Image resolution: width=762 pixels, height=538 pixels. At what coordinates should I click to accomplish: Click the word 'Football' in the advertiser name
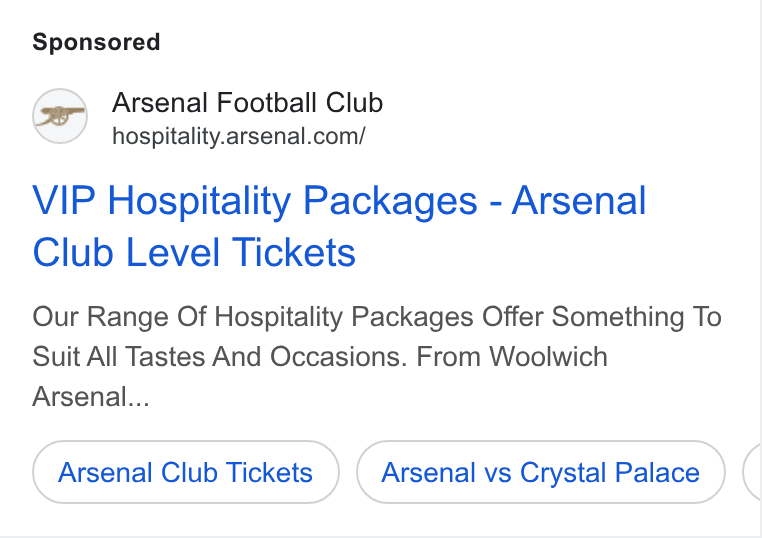[x=267, y=103]
